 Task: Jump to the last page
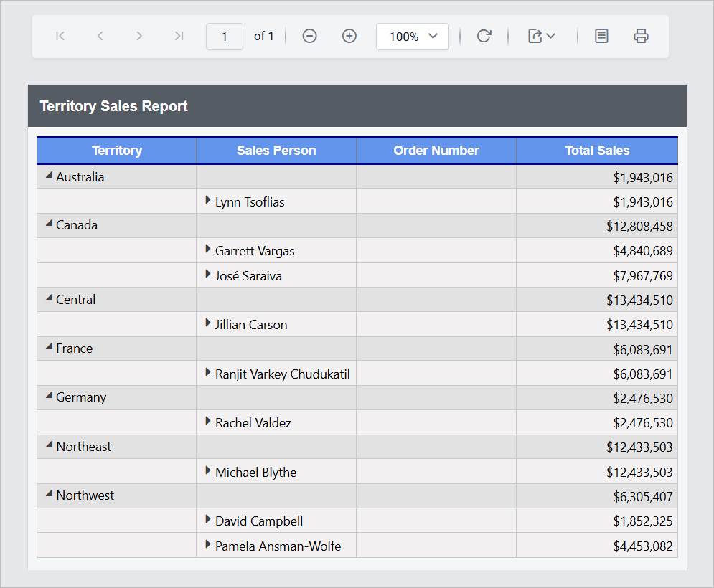(x=179, y=37)
